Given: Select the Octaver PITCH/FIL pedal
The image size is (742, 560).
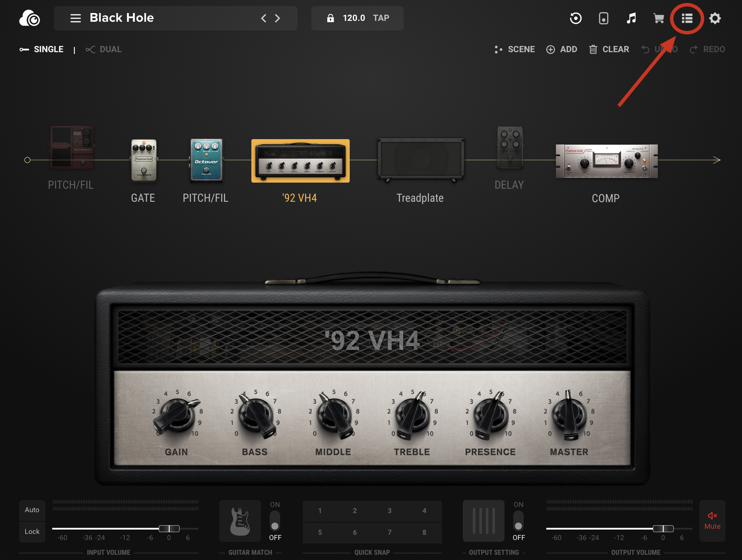Looking at the screenshot, I should click(206, 160).
